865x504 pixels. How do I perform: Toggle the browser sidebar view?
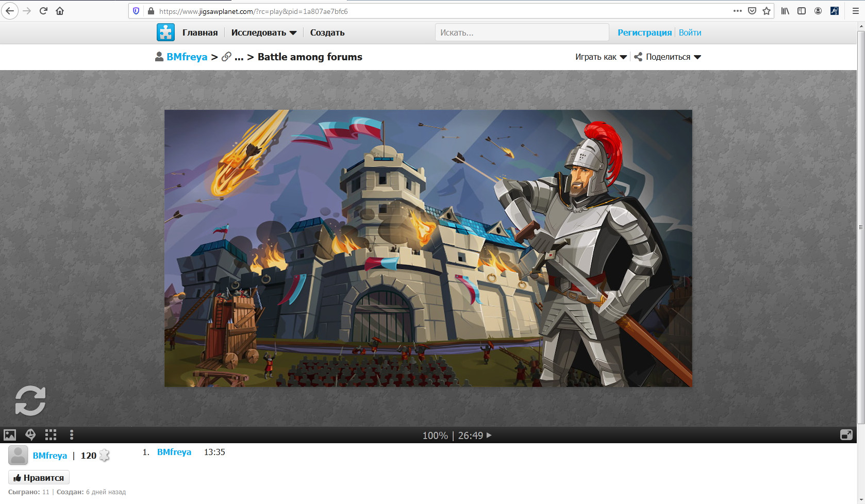tap(802, 11)
